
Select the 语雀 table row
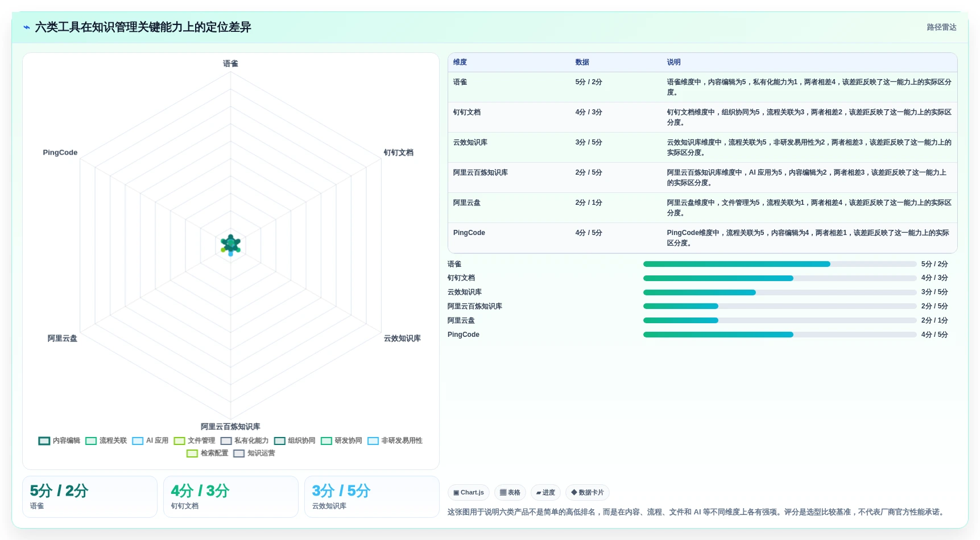[702, 87]
